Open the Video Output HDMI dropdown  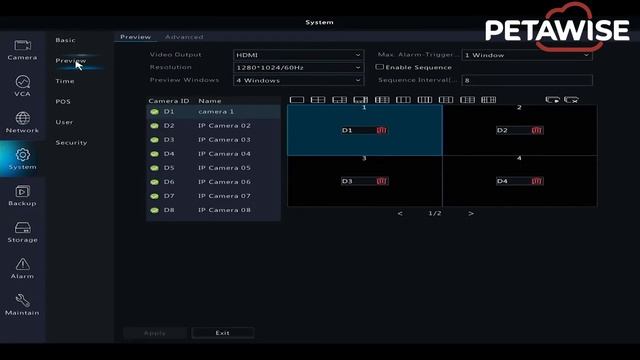pyautogui.click(x=298, y=55)
